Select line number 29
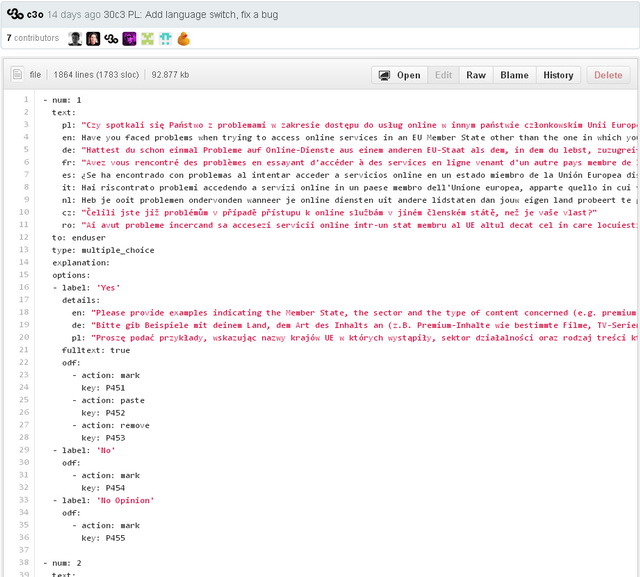This screenshot has height=577, width=640. coord(24,449)
